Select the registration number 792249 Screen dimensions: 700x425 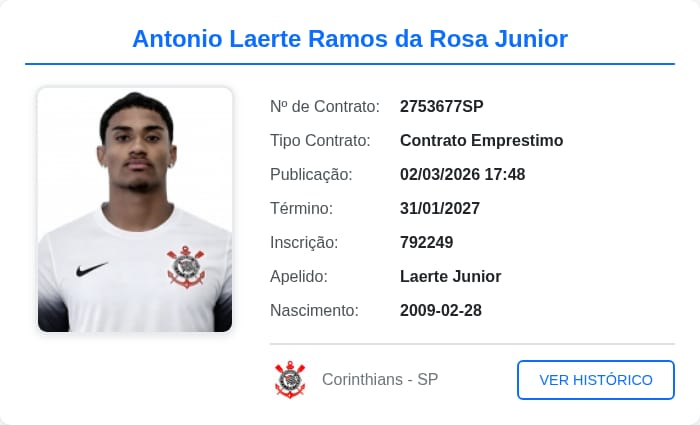[x=426, y=242]
